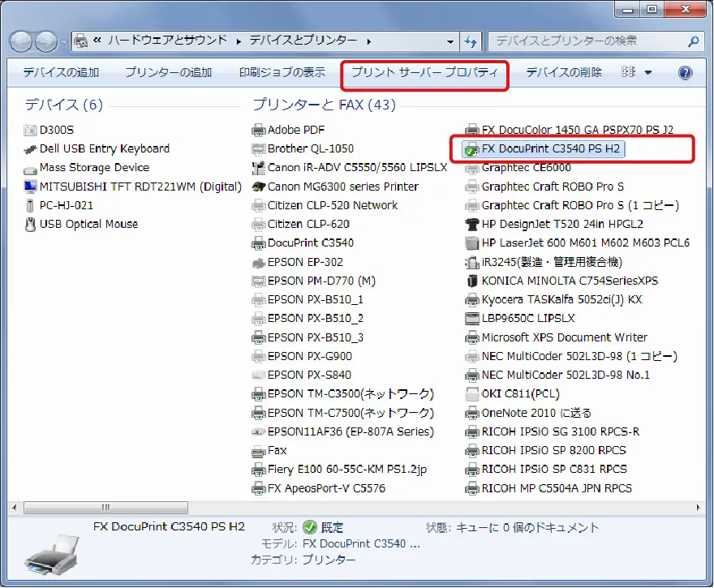Select the EPSON EP-302 printer icon
This screenshot has height=588, width=714.
click(x=259, y=263)
